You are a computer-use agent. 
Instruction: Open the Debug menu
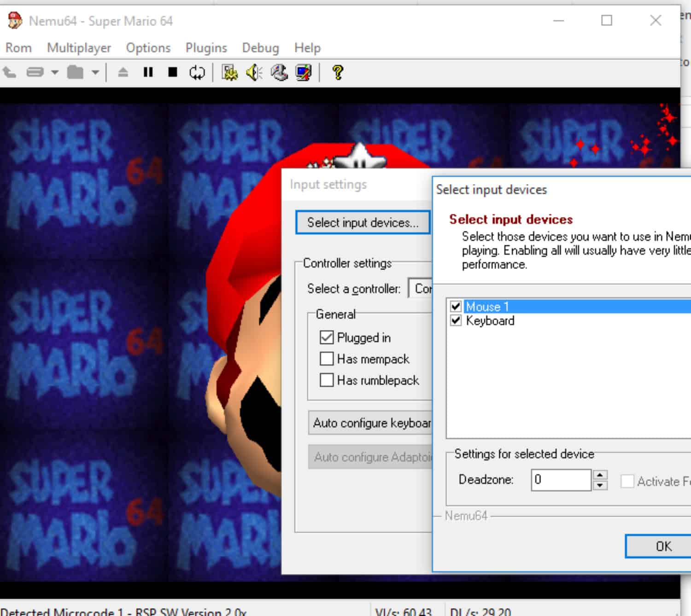tap(261, 48)
